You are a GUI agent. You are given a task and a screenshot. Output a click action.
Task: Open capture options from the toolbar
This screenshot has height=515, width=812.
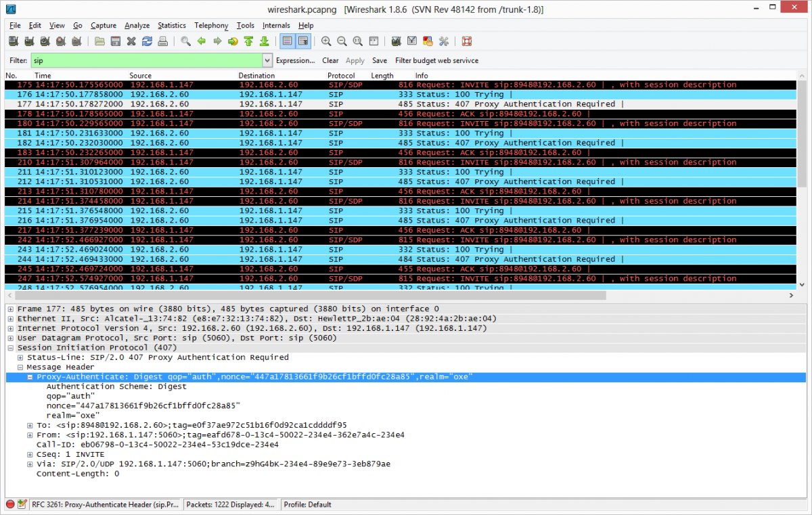pyautogui.click(x=29, y=41)
